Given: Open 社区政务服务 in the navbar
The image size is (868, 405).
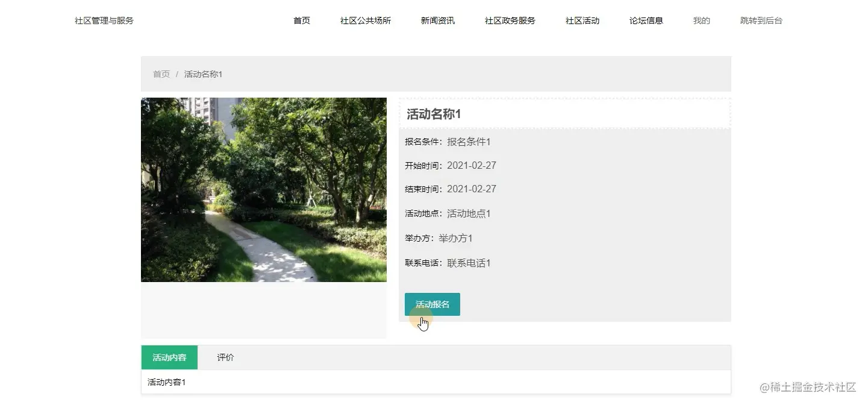Looking at the screenshot, I should [510, 20].
